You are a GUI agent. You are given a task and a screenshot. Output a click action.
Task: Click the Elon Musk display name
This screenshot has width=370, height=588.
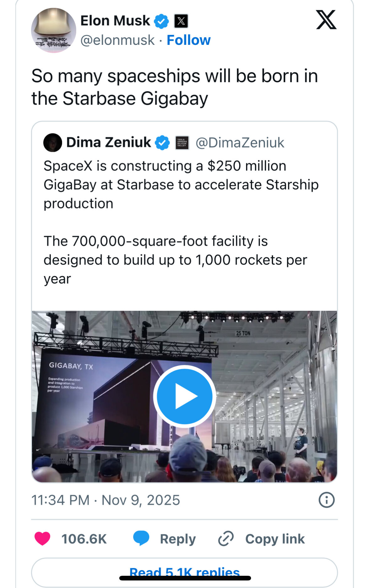pyautogui.click(x=115, y=21)
